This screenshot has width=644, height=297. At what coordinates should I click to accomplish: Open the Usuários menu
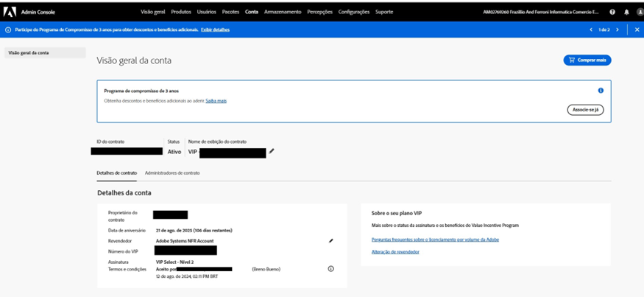click(207, 12)
